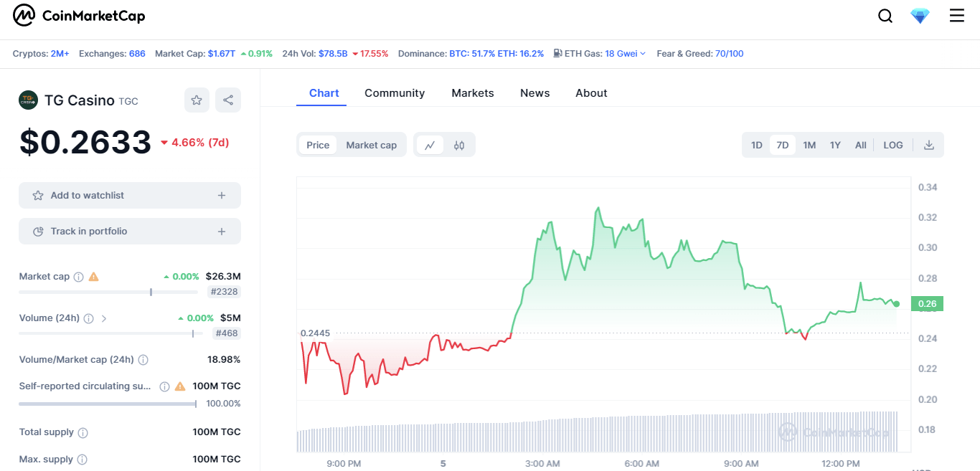The height and width of the screenshot is (471, 980).
Task: Click the #2328 market cap rank badge
Action: point(224,292)
